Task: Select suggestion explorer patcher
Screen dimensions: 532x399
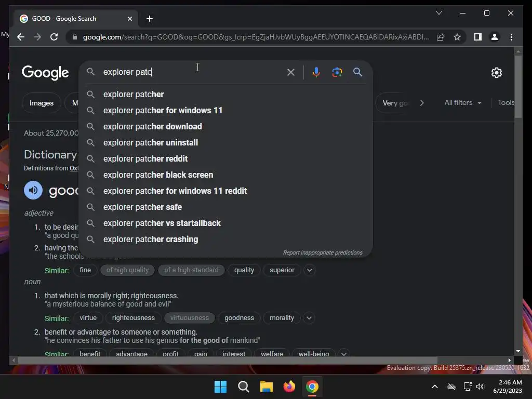Action: pos(225,95)
